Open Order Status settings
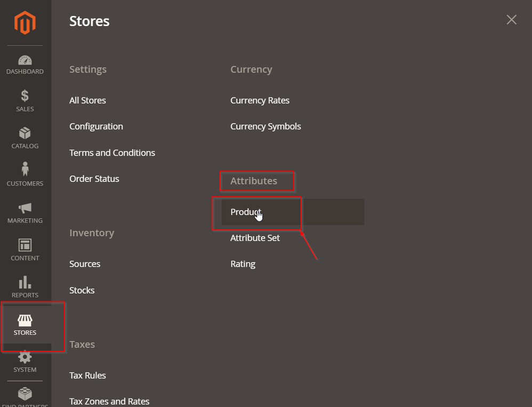 point(94,179)
